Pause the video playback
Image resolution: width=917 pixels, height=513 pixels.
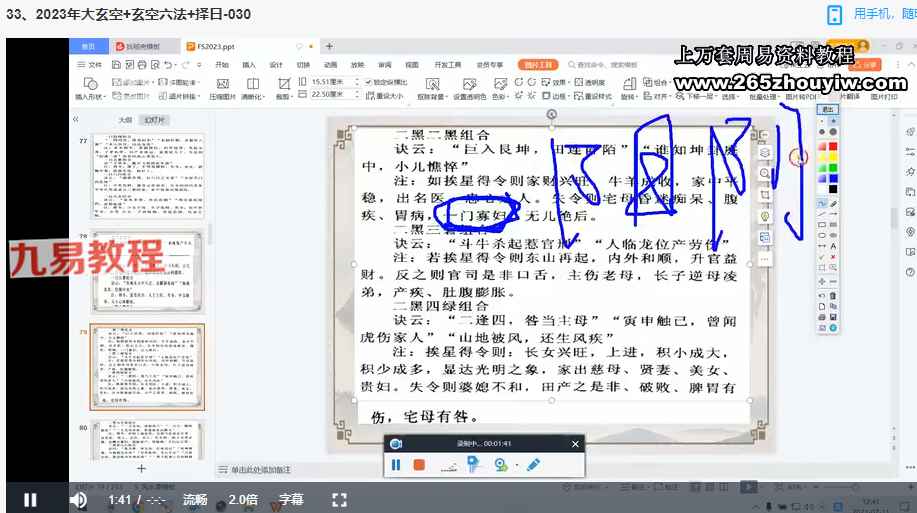30,499
